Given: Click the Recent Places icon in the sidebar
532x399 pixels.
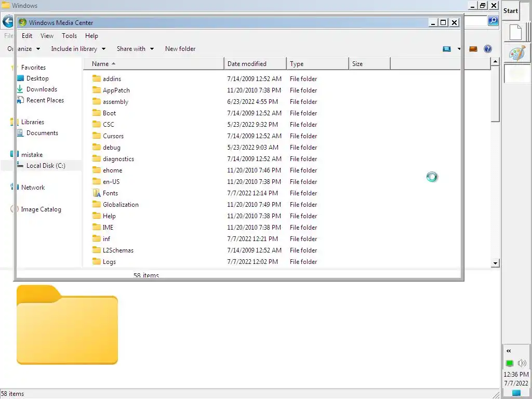Looking at the screenshot, I should 20,100.
